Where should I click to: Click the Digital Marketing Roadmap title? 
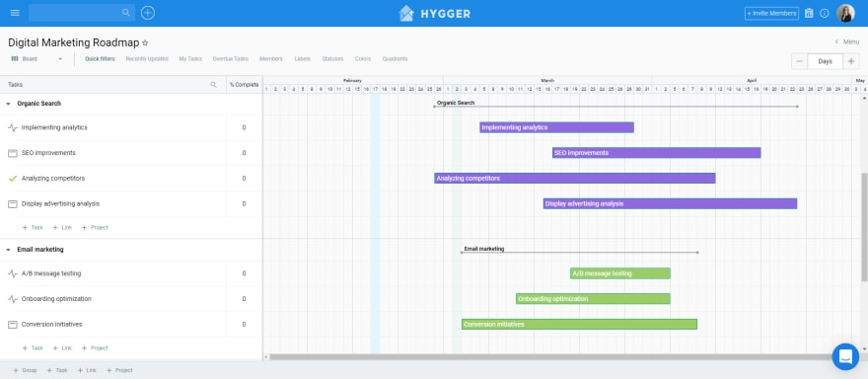(x=74, y=42)
